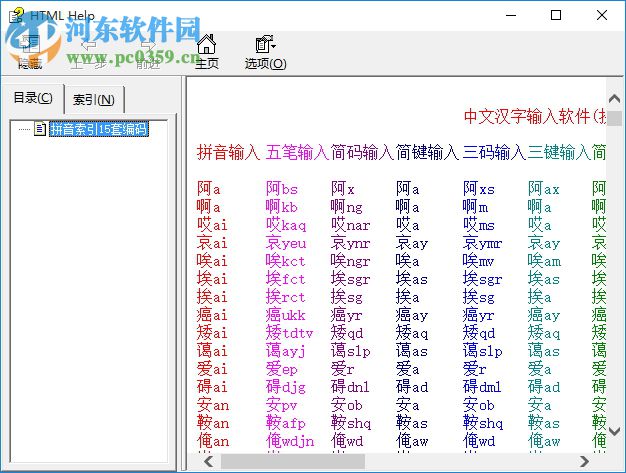This screenshot has width=626, height=473.
Task: Click the 三码输入 column heading
Action: click(x=494, y=152)
